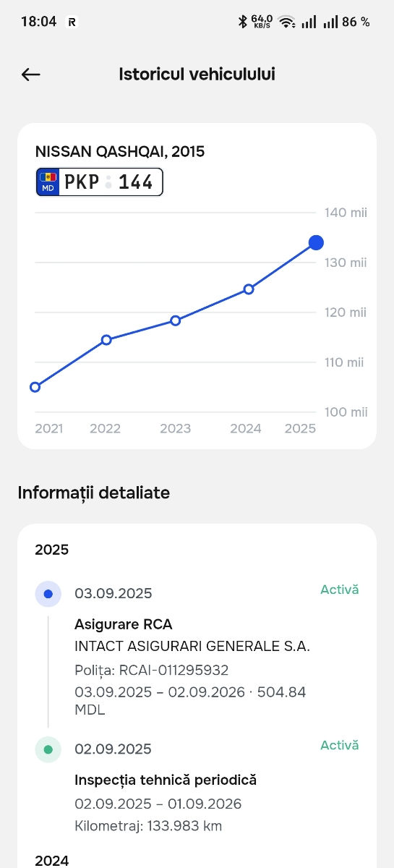Tap the Moldova flag on license plate
The height and width of the screenshot is (868, 394).
pyautogui.click(x=48, y=177)
